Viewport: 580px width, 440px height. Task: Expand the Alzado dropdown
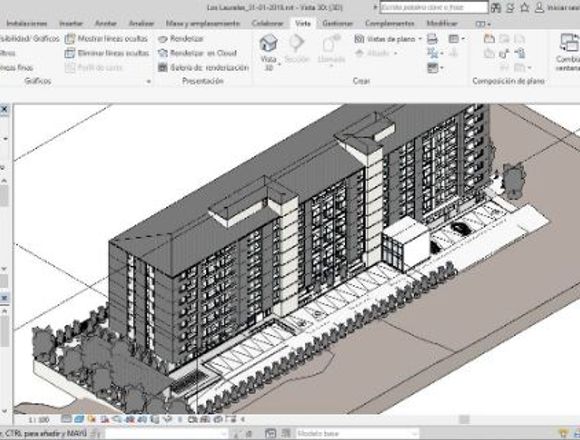coord(395,54)
